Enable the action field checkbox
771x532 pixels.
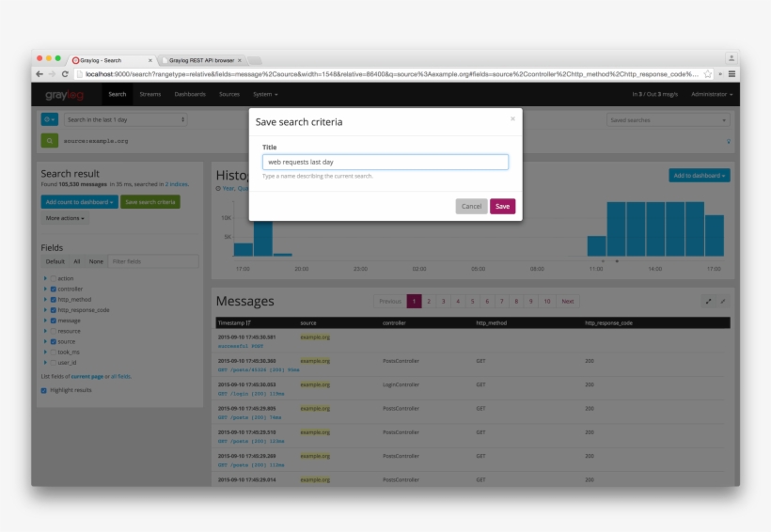point(53,278)
